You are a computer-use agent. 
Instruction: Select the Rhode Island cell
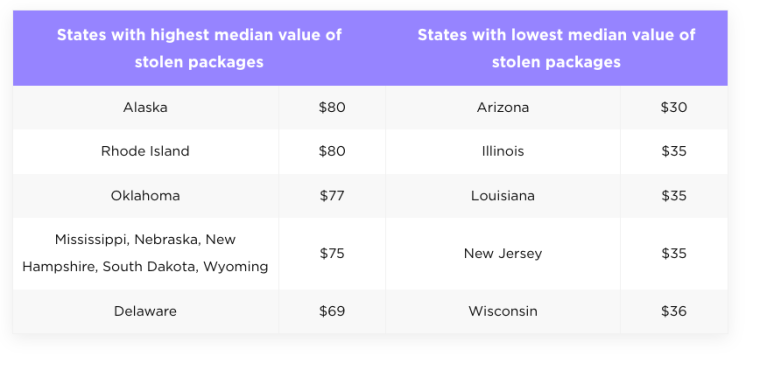(x=145, y=151)
